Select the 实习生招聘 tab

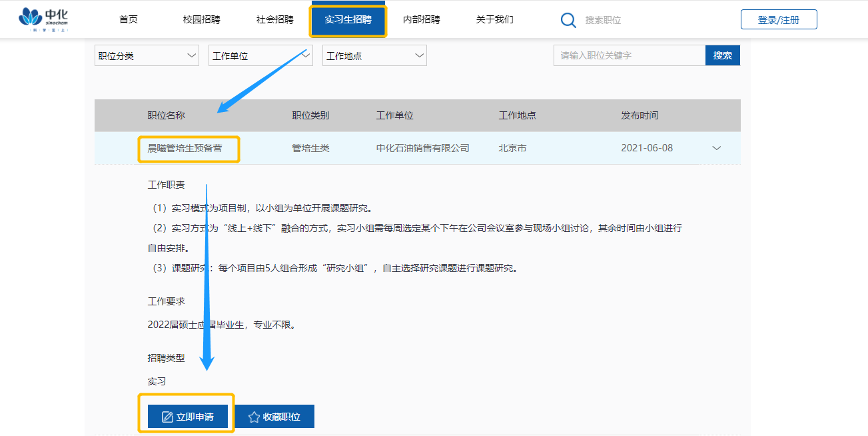tap(348, 20)
